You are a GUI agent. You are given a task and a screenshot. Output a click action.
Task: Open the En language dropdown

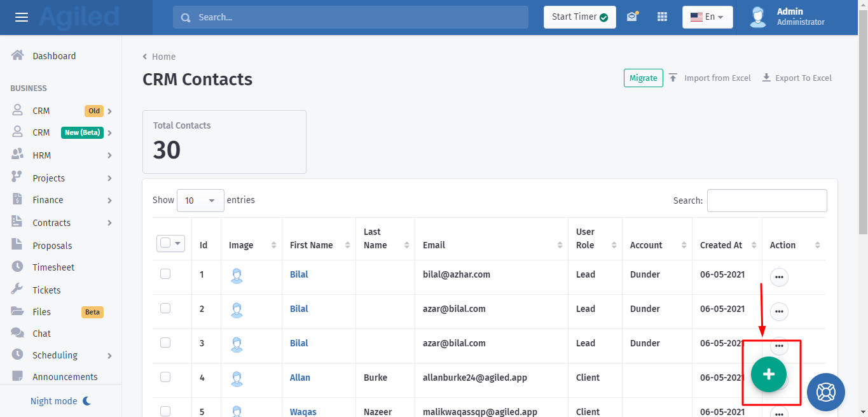[707, 17]
